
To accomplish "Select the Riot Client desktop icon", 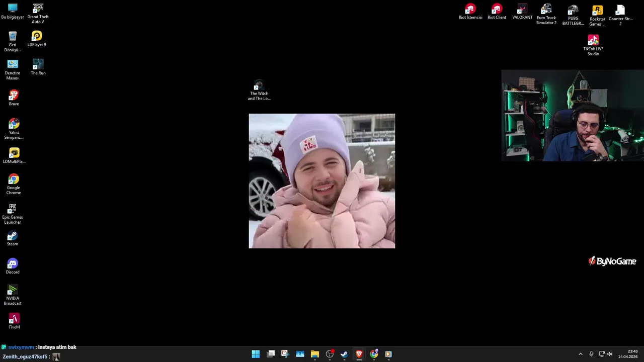I will [x=497, y=12].
